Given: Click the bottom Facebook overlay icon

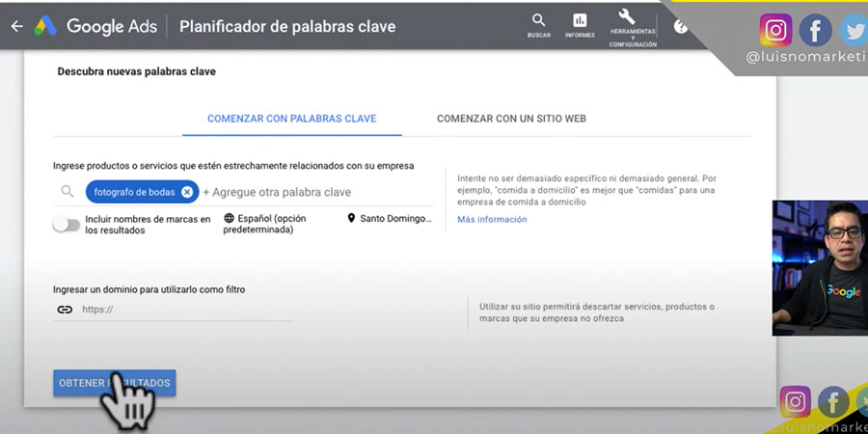Looking at the screenshot, I should (833, 402).
